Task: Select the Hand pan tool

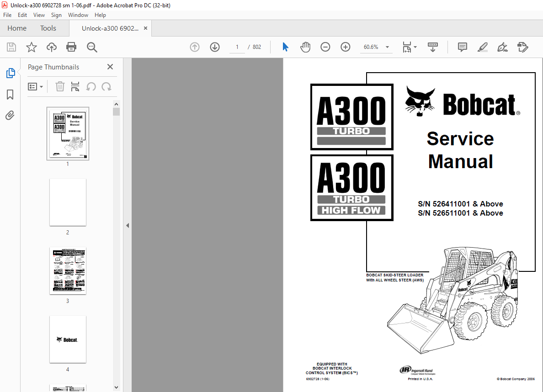Action: click(x=305, y=47)
